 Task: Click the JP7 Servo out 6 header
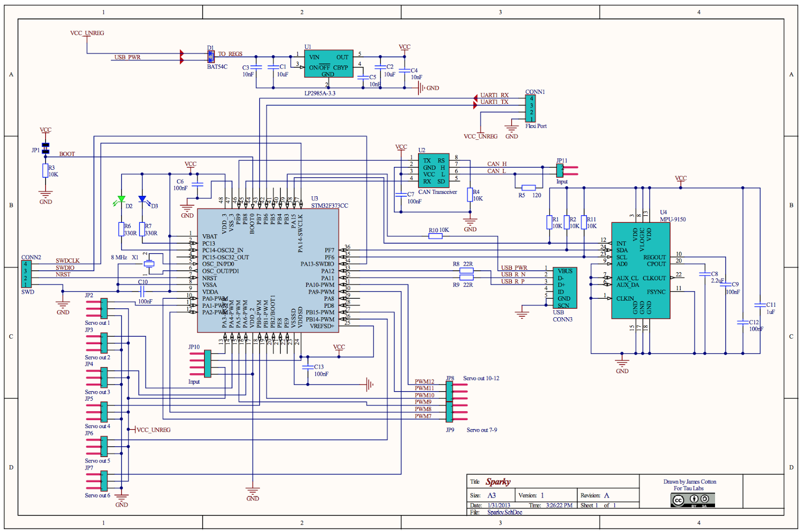pyautogui.click(x=97, y=481)
